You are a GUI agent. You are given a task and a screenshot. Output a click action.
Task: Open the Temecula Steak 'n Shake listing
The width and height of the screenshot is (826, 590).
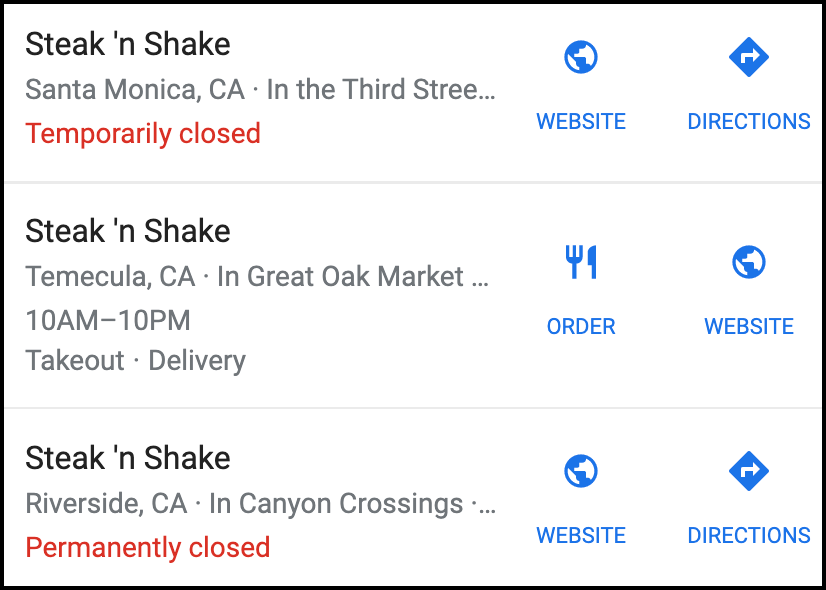pos(128,230)
